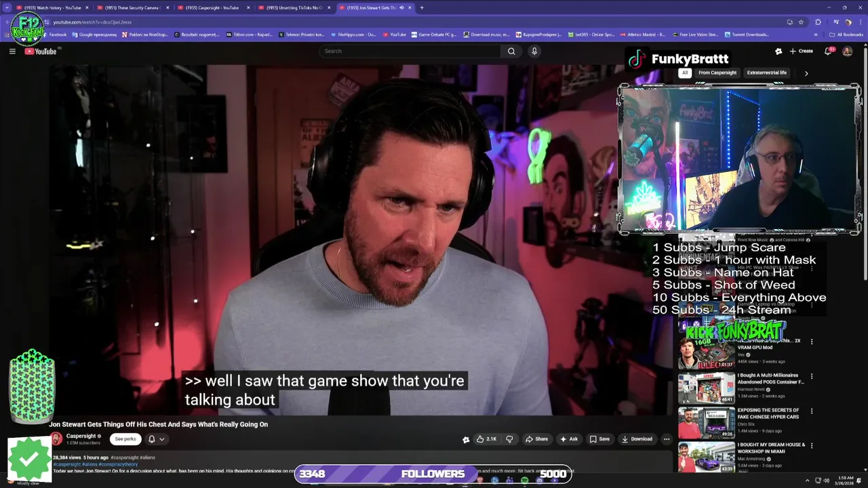
Task: Open the #conspiracytheory hashtag link
Action: pyautogui.click(x=119, y=464)
